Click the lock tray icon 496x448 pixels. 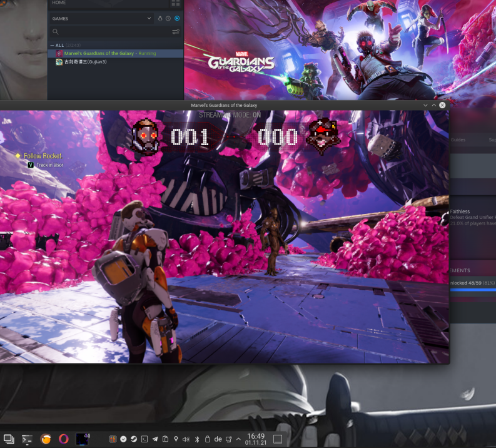point(208,439)
